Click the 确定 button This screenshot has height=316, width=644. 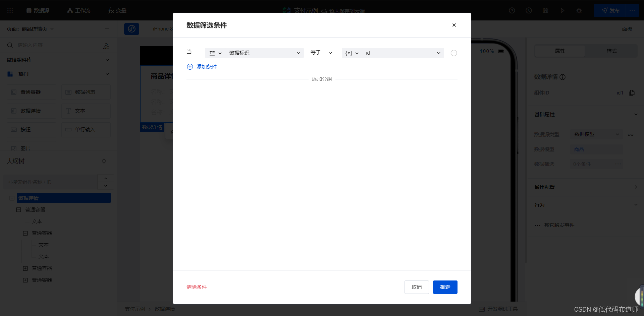tap(445, 287)
